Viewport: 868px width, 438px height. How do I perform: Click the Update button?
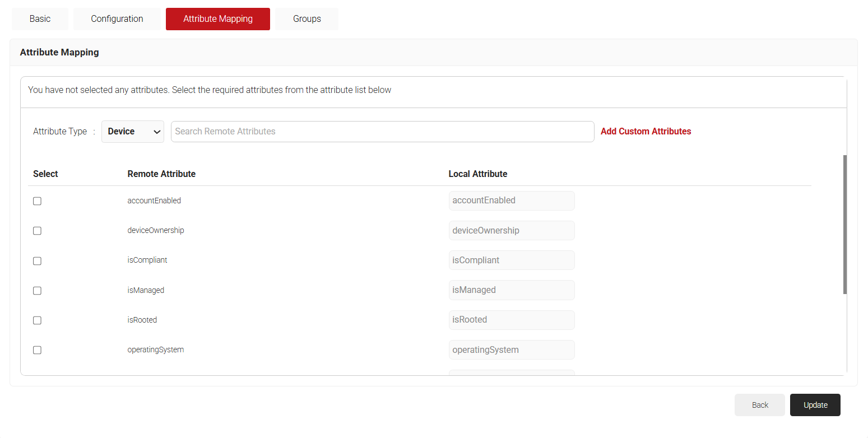(x=815, y=405)
